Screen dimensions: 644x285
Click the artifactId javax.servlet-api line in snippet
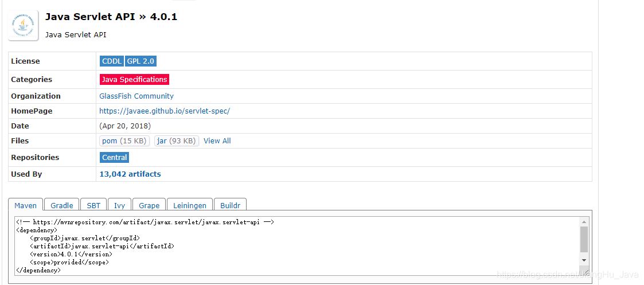102,247
